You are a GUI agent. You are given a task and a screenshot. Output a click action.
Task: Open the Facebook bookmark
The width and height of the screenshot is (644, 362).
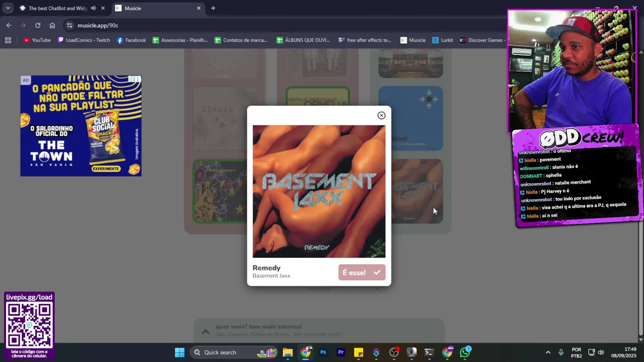(131, 40)
